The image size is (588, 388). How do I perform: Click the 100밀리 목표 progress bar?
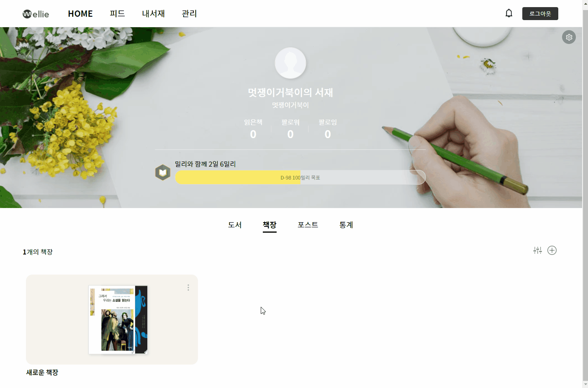[300, 177]
